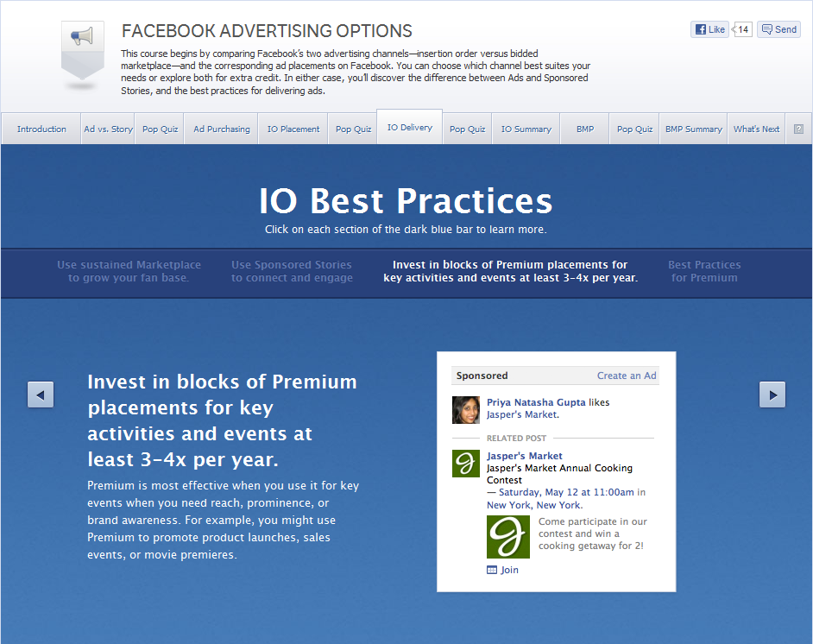813x644 pixels.
Task: Open the What's Next tab
Action: click(756, 129)
